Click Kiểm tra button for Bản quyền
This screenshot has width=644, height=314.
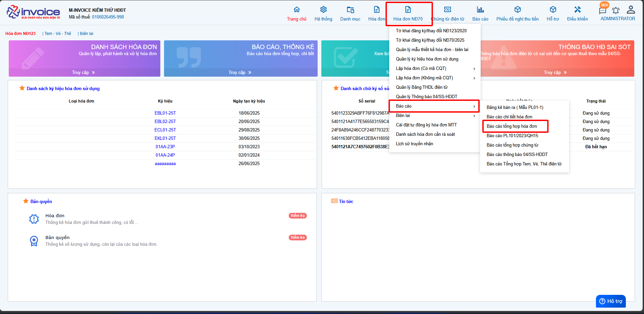pyautogui.click(x=297, y=238)
